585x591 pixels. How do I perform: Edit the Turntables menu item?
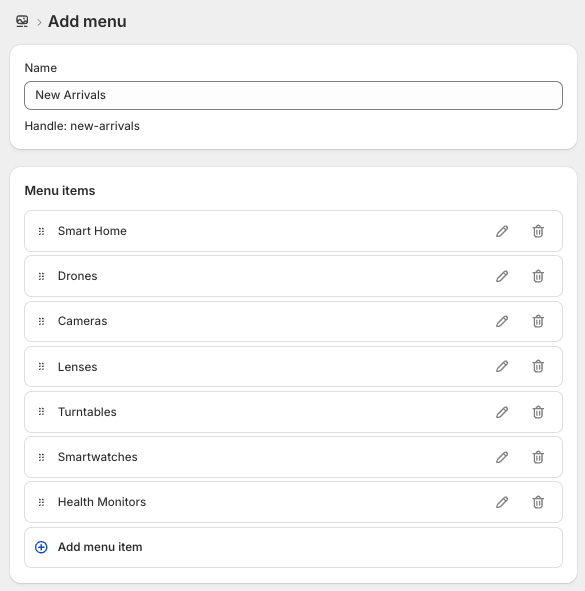click(502, 412)
